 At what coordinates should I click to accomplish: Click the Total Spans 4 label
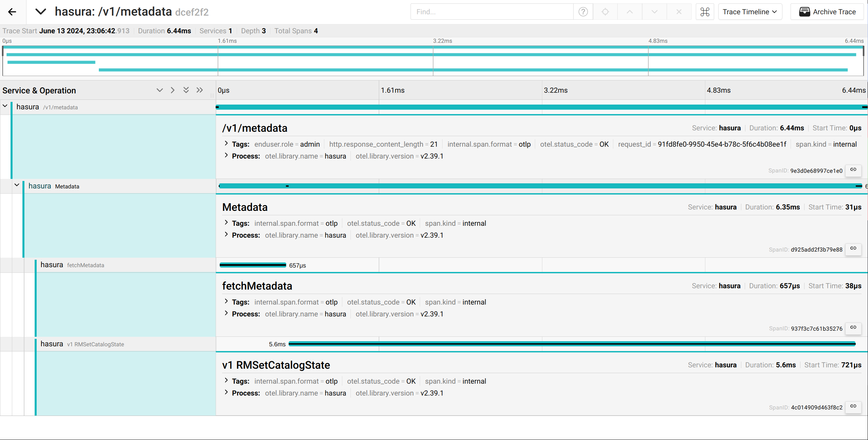pos(296,31)
